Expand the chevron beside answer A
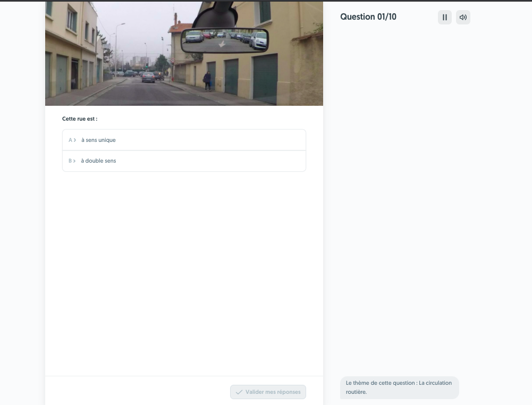 coord(74,140)
